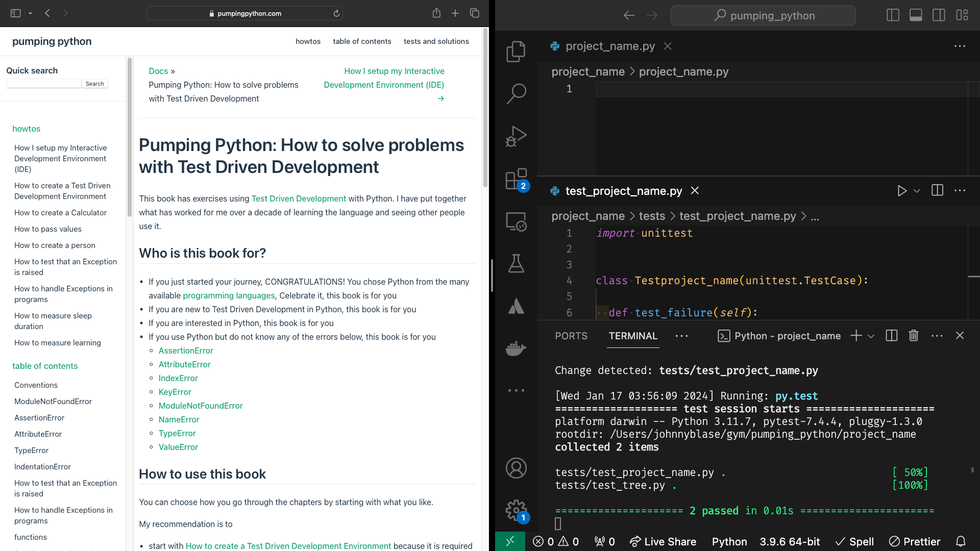Select Python interpreter 3.9.6 64-bit
The width and height of the screenshot is (980, 551).
790,541
